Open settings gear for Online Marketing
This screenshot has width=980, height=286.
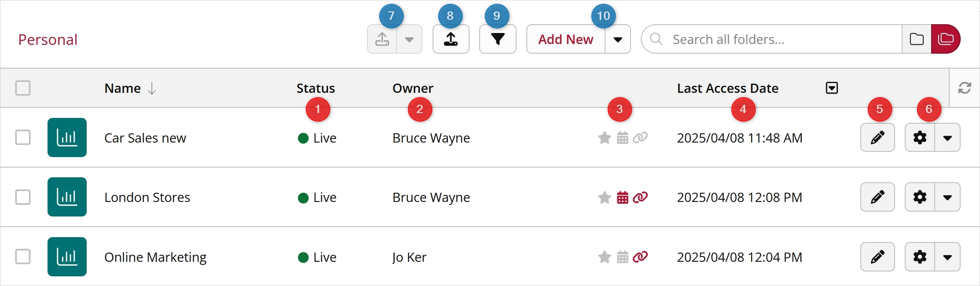coord(920,257)
